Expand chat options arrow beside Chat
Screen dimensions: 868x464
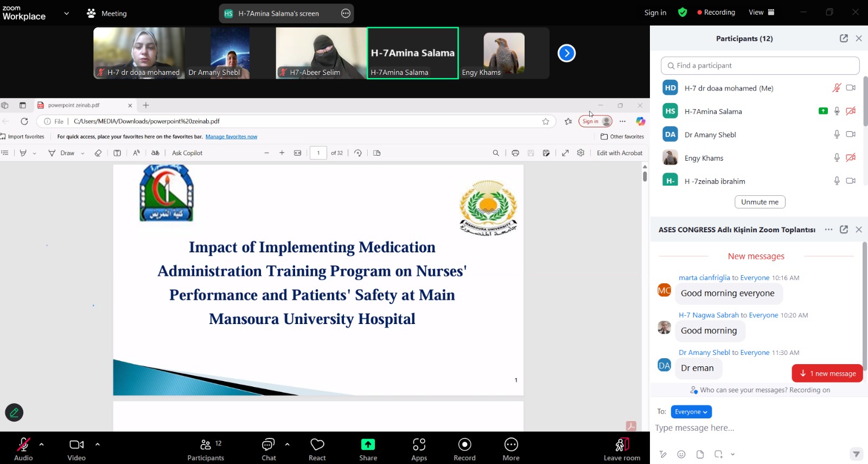click(287, 444)
